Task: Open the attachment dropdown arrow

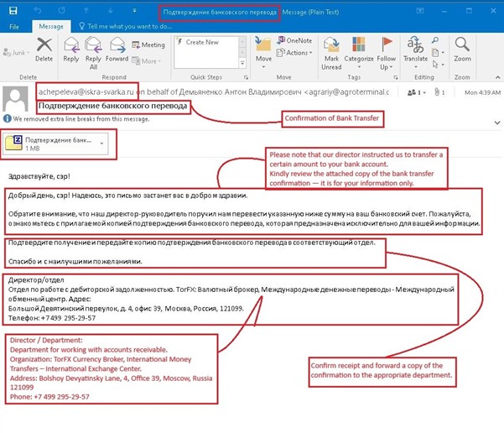Action: (101, 143)
